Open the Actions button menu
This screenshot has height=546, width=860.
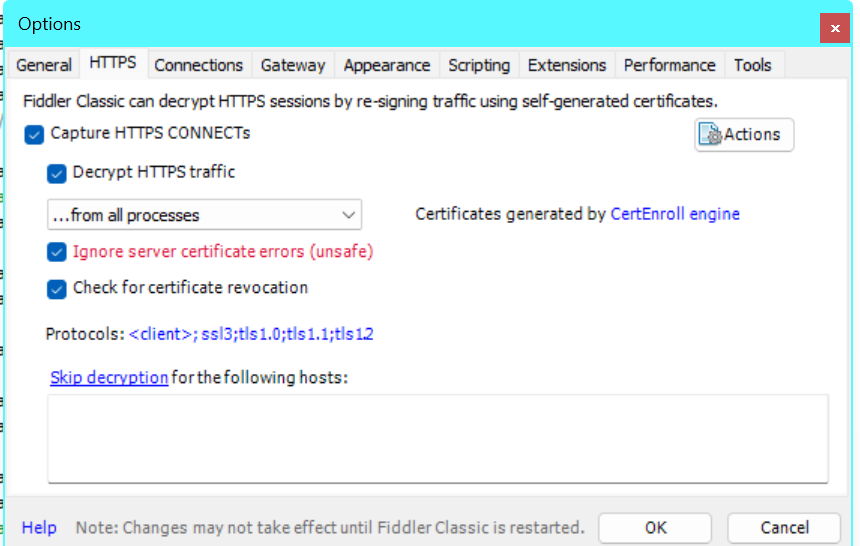coord(744,134)
